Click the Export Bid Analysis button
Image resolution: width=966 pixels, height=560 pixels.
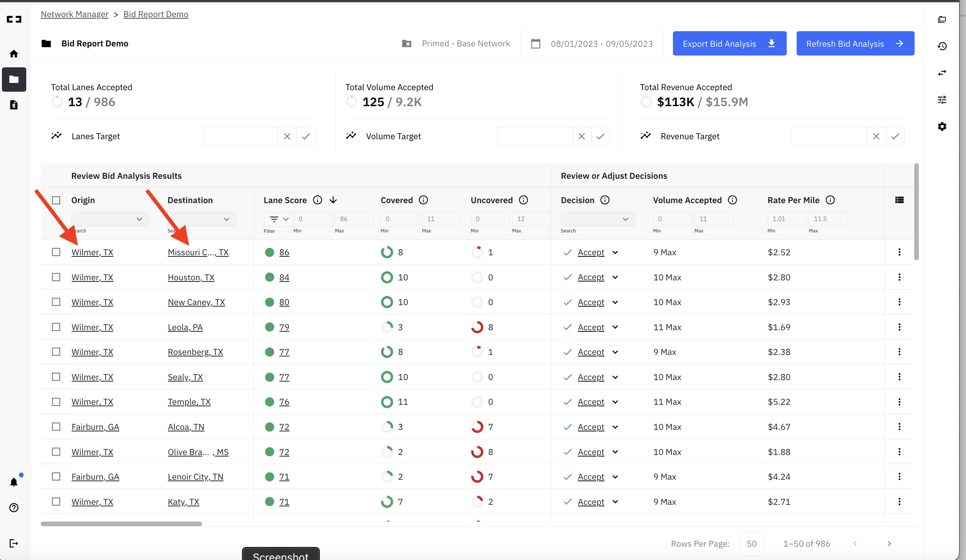(729, 43)
